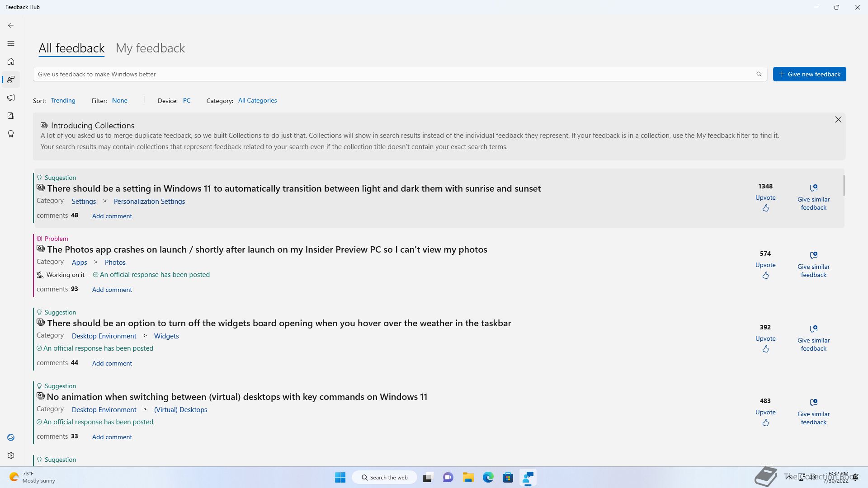Open Achievements badge icon in sidebar
Image resolution: width=868 pixels, height=488 pixels.
(11, 134)
